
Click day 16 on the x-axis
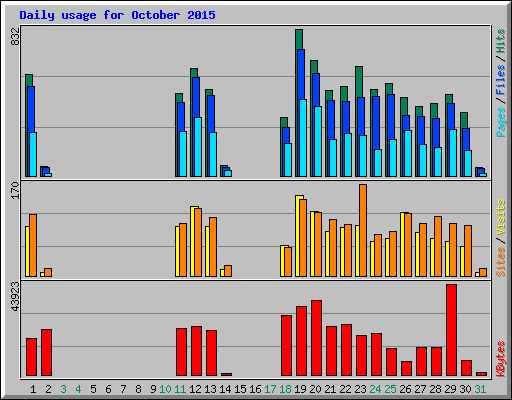(x=255, y=389)
